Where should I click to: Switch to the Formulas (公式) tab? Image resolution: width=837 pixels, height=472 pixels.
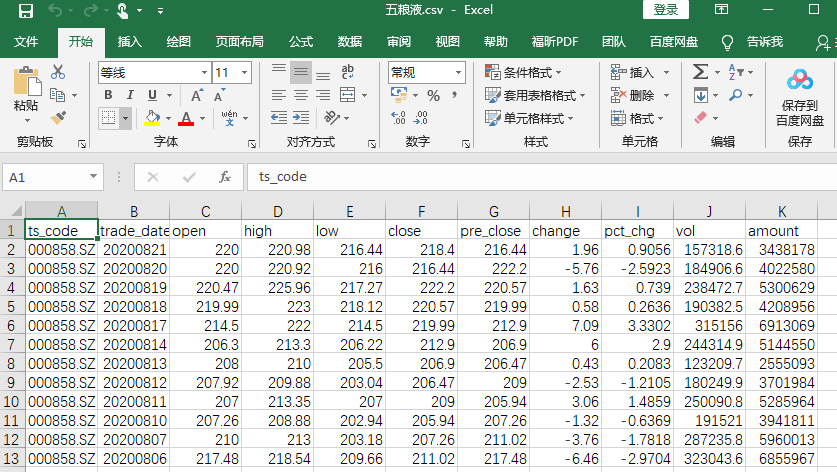point(301,42)
